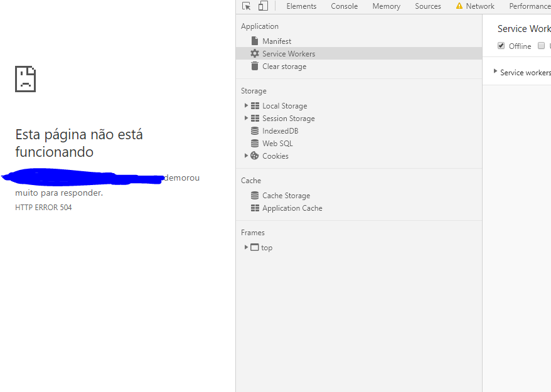Click the top frame window icon
The image size is (551, 392).
(254, 247)
